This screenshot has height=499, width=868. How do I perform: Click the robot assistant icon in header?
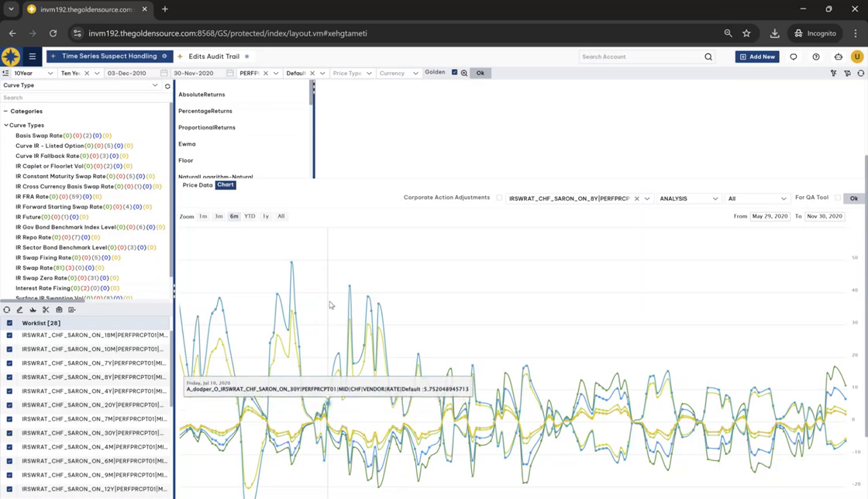click(x=839, y=57)
